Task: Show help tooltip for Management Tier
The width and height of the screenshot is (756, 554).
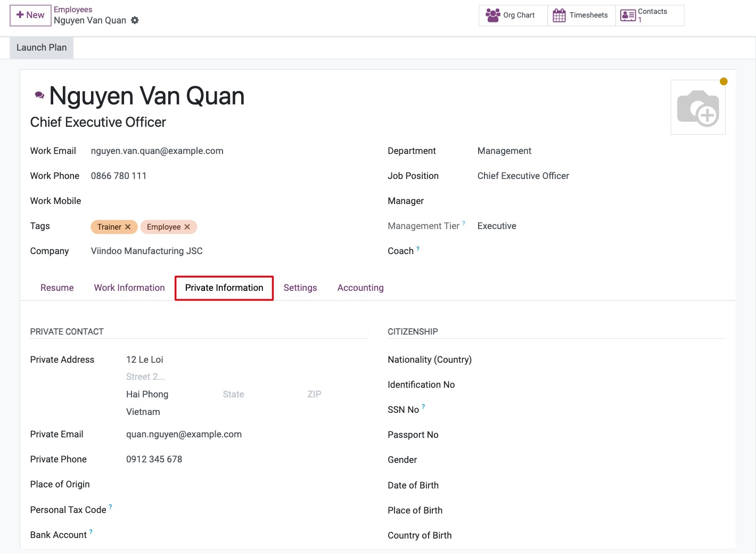Action: click(464, 223)
